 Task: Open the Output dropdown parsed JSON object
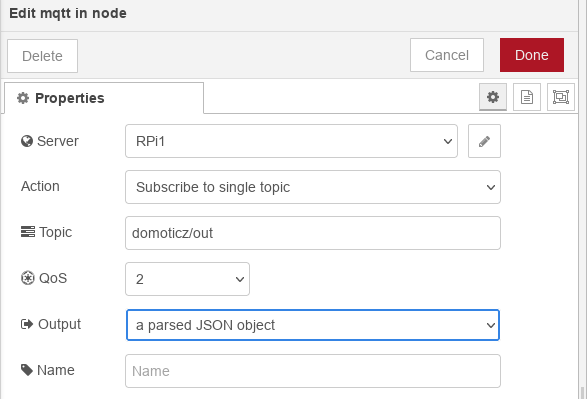[x=313, y=325]
